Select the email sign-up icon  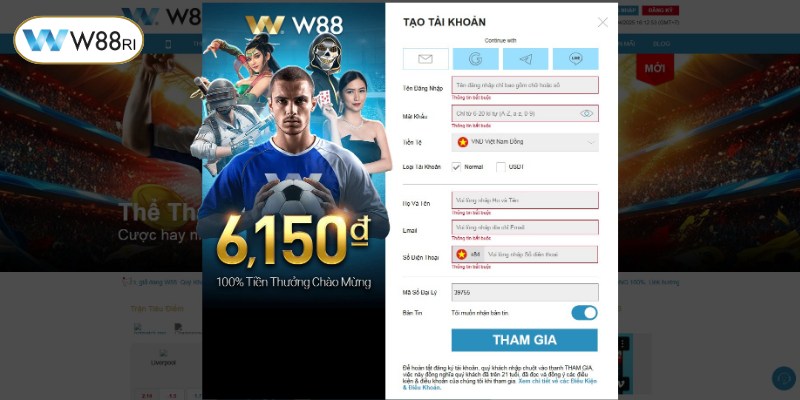pyautogui.click(x=426, y=59)
